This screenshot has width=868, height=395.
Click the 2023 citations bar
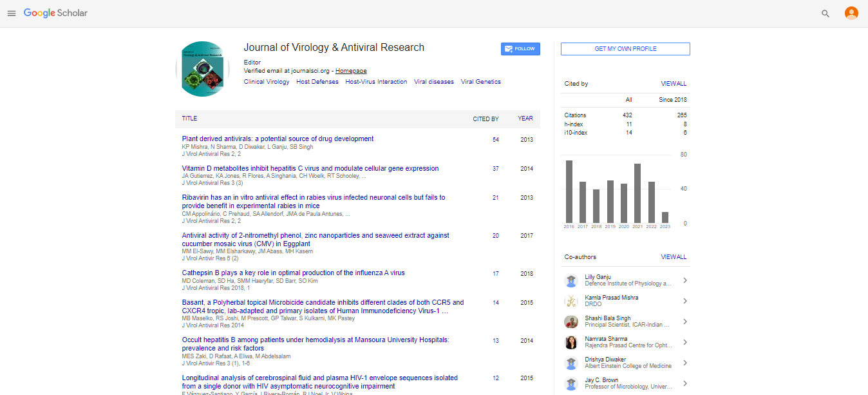click(665, 217)
